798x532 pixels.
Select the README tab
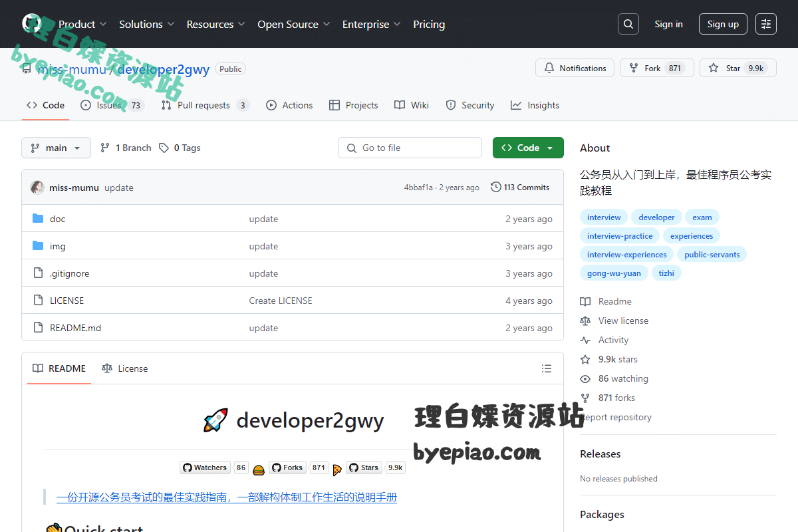point(59,368)
